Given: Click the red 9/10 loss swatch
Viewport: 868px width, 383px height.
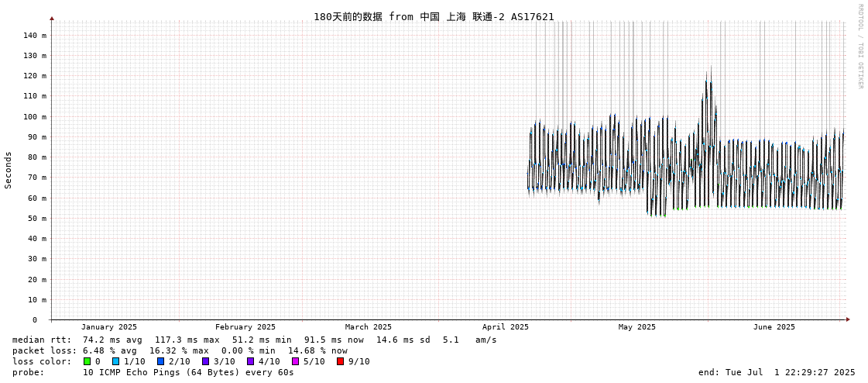Looking at the screenshot, I should [x=340, y=361].
